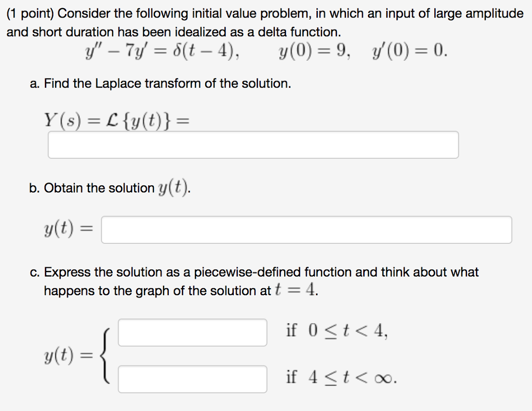The width and height of the screenshot is (532, 411).
Task: Click the Y(s) answer input box
Action: (x=253, y=145)
